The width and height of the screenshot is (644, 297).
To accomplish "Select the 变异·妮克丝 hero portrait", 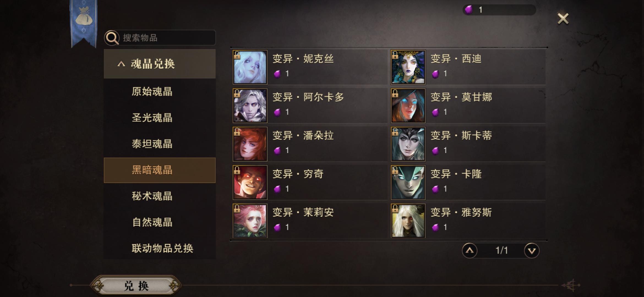I will pos(250,67).
